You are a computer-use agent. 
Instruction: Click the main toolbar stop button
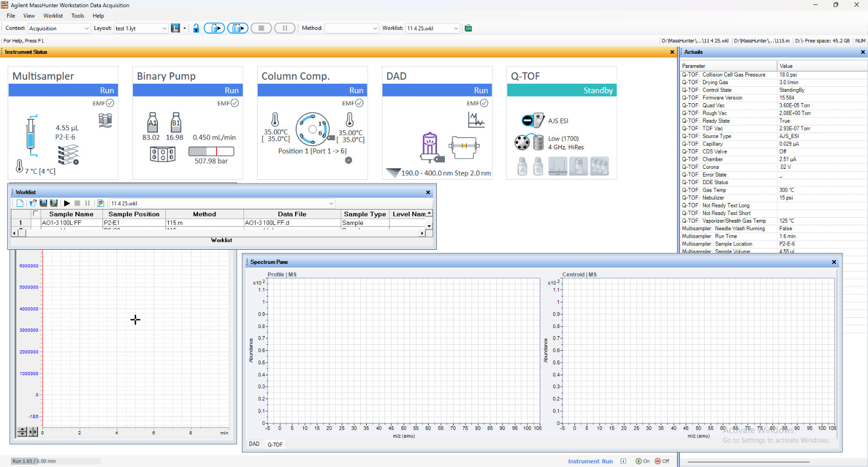coord(261,28)
